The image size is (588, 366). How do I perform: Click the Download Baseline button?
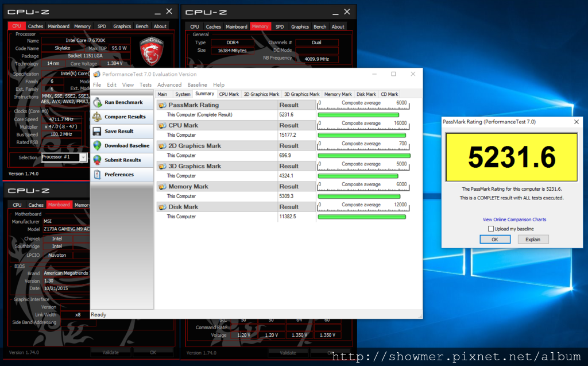[122, 145]
